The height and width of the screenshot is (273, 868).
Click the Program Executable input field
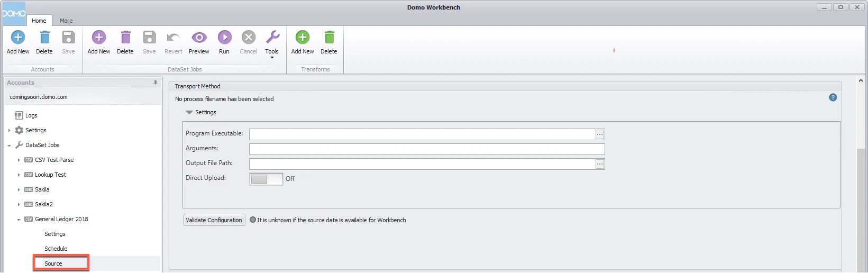point(422,134)
